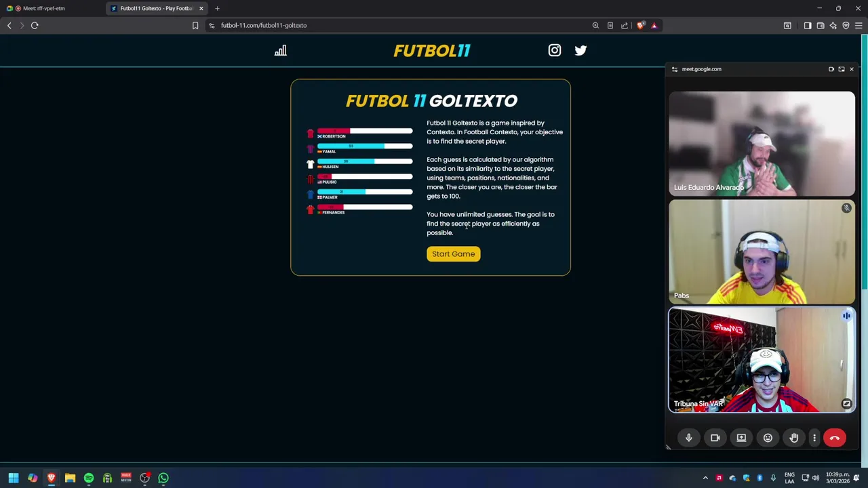The image size is (868, 488).
Task: Reload the current page
Action: pyautogui.click(x=35, y=26)
